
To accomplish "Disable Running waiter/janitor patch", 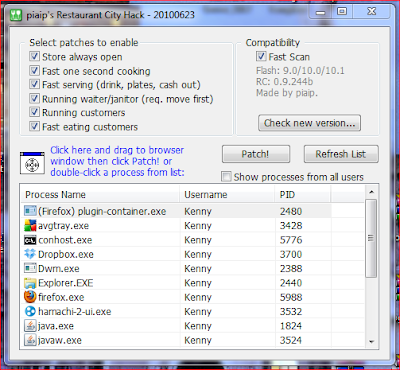I will (34, 98).
